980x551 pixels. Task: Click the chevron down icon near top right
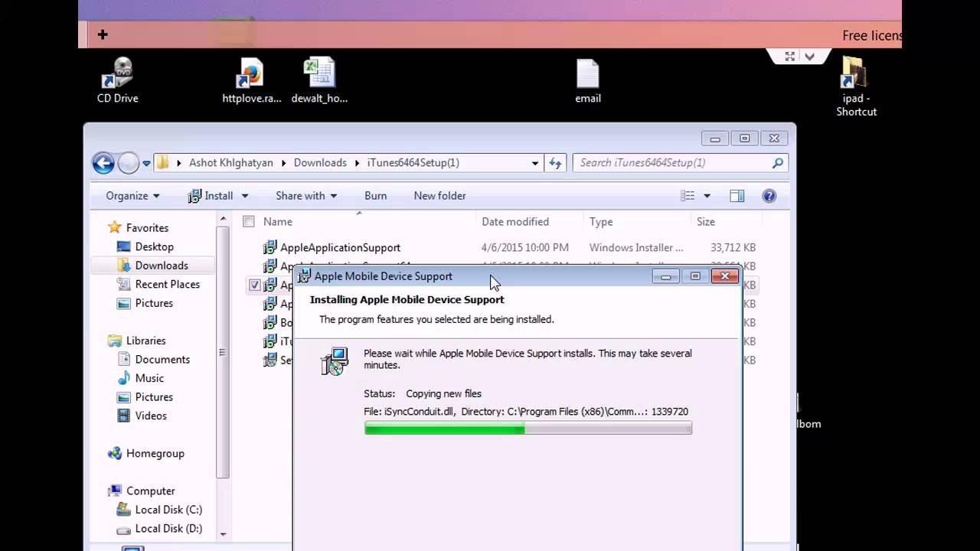click(809, 57)
